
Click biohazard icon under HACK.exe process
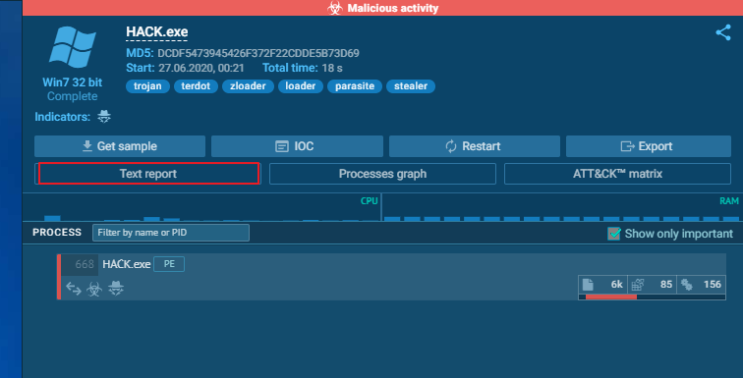click(94, 288)
